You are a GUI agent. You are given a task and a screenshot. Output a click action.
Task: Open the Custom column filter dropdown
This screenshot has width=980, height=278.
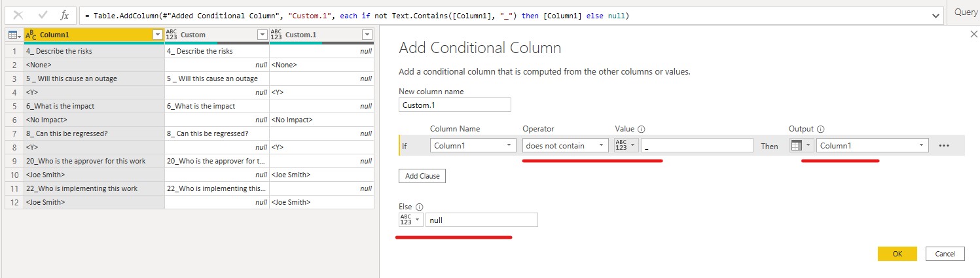pyautogui.click(x=262, y=35)
